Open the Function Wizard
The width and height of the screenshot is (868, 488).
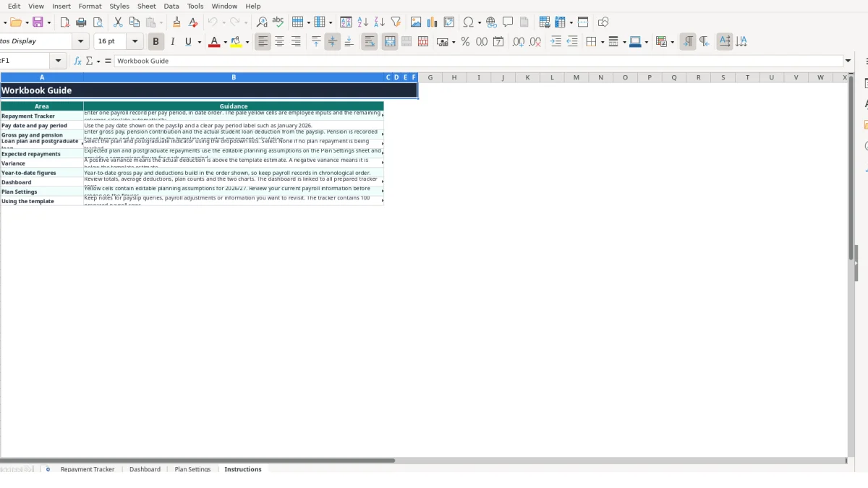[x=78, y=61]
